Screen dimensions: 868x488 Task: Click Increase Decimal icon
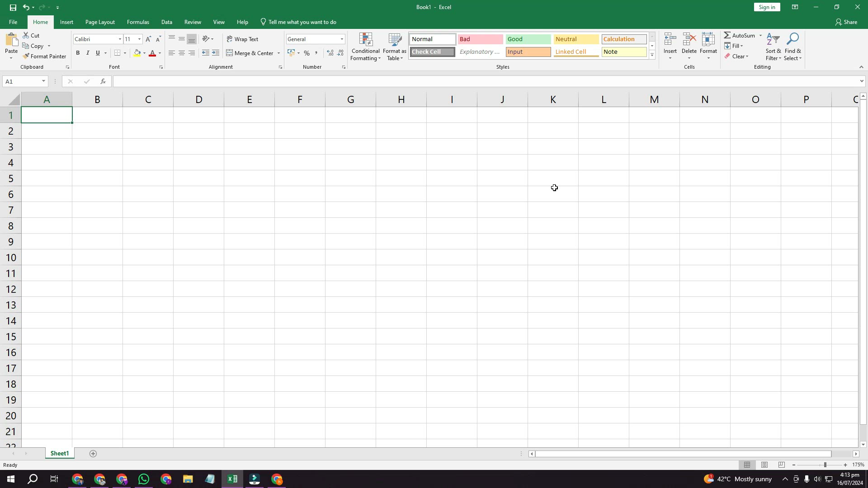[x=330, y=53]
